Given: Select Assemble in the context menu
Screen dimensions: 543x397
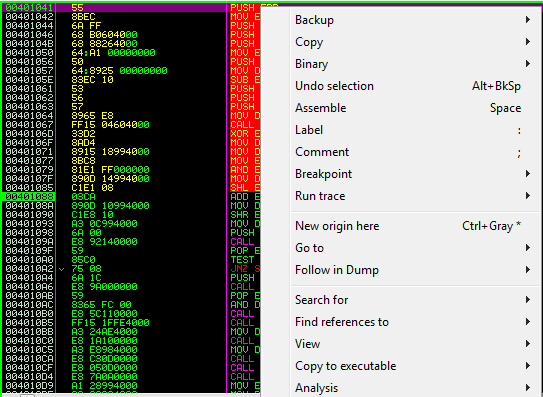Looking at the screenshot, I should tap(414, 108).
